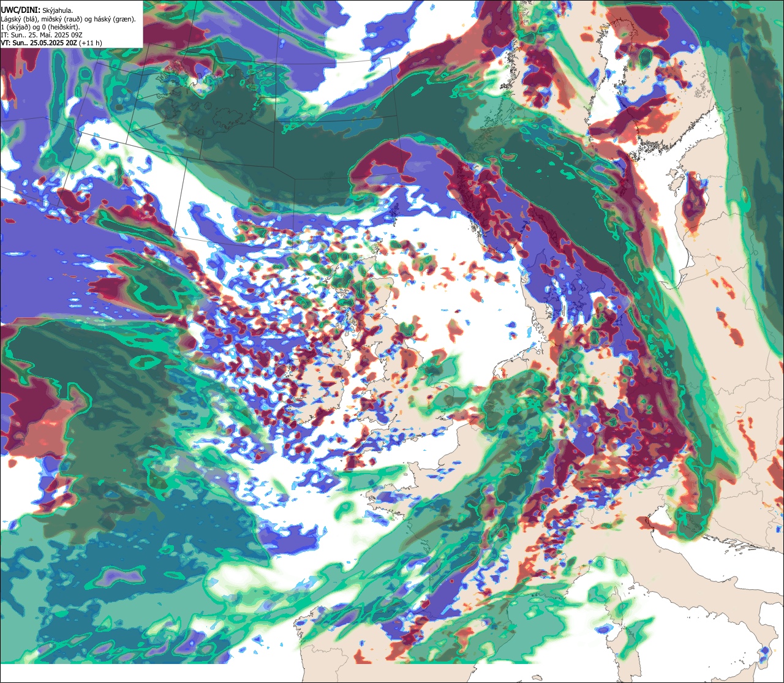
Task: Click the 'IT: Sun.. 25. Maí. 2025 09Z' line
Action: click(42, 35)
